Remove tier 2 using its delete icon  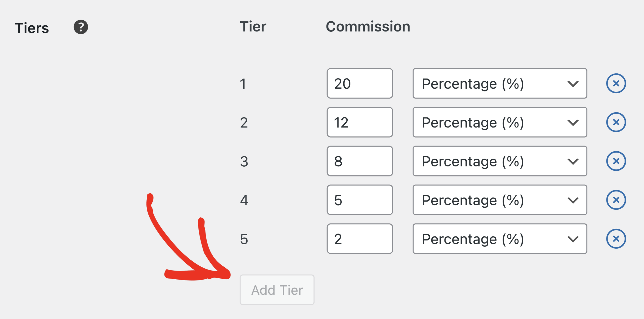tap(616, 122)
